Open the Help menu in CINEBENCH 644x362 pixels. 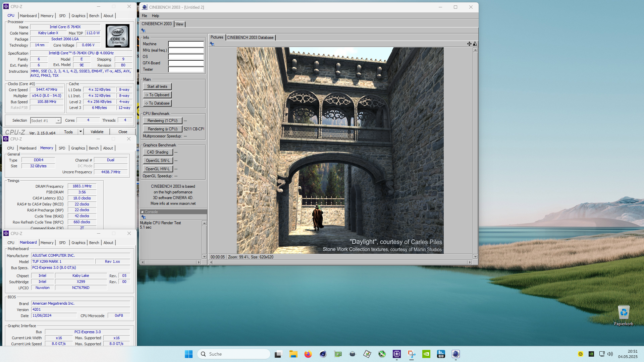(x=155, y=16)
